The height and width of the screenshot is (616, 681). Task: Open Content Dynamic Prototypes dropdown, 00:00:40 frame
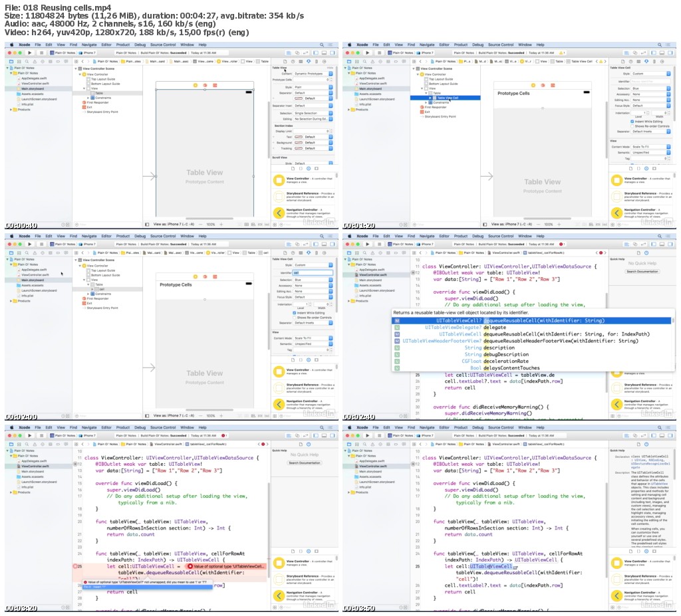[x=314, y=74]
